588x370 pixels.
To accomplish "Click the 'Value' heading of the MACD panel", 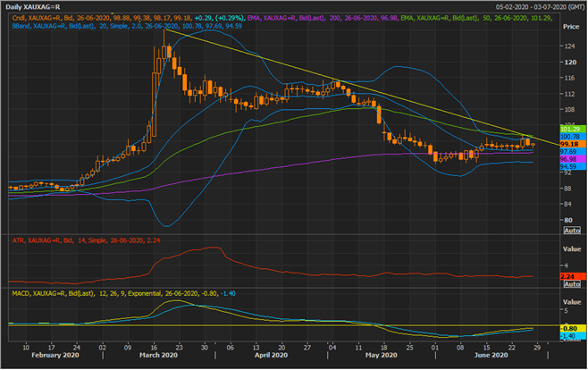I will pos(572,302).
